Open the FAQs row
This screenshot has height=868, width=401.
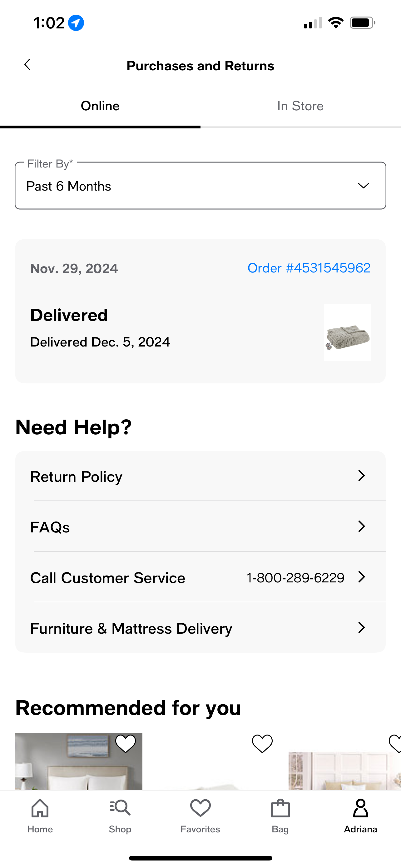200,526
